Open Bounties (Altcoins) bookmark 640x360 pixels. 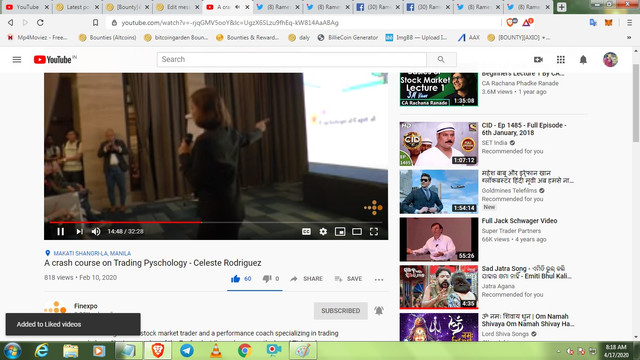[x=108, y=38]
